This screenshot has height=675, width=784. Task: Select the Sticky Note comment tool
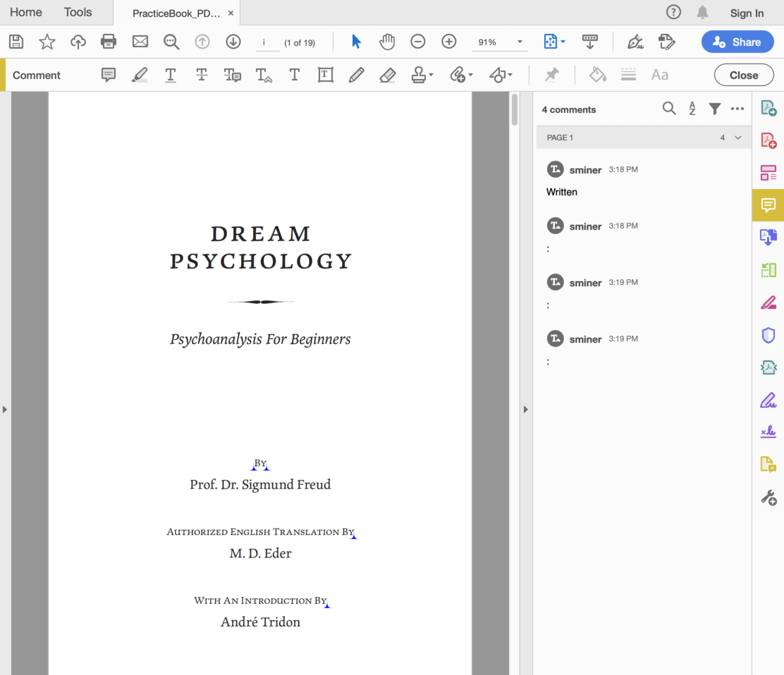coord(108,74)
